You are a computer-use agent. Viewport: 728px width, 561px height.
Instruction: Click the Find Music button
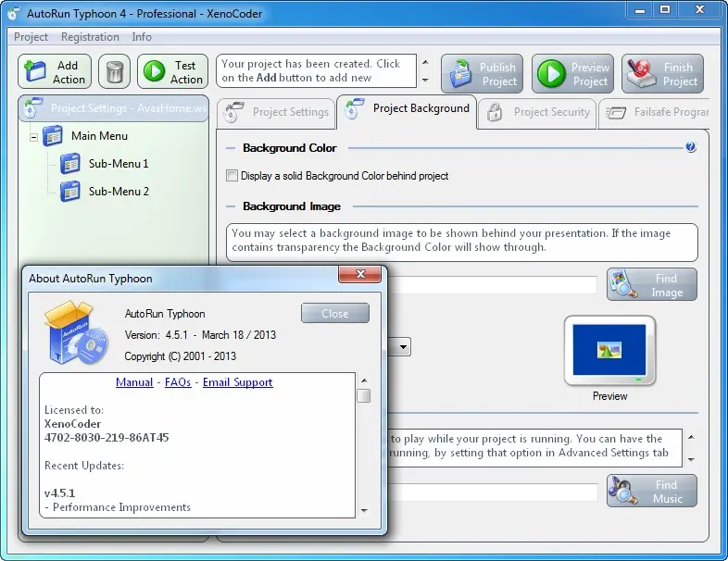point(652,491)
